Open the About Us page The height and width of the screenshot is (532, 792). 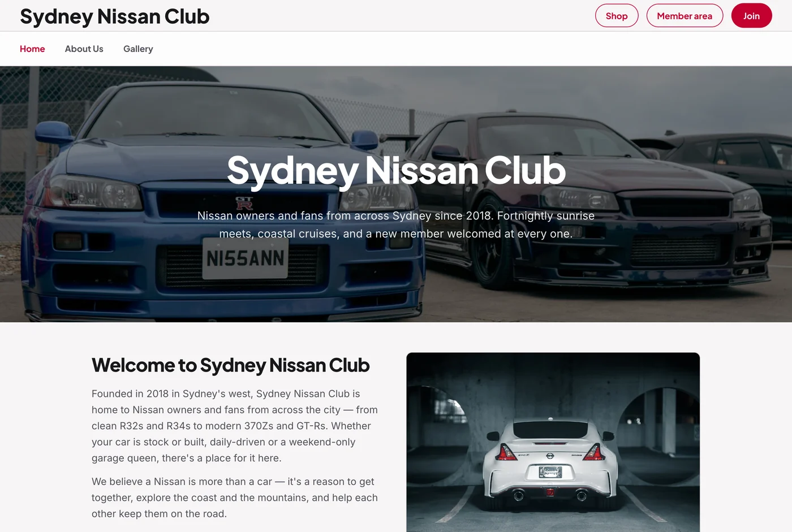click(84, 49)
